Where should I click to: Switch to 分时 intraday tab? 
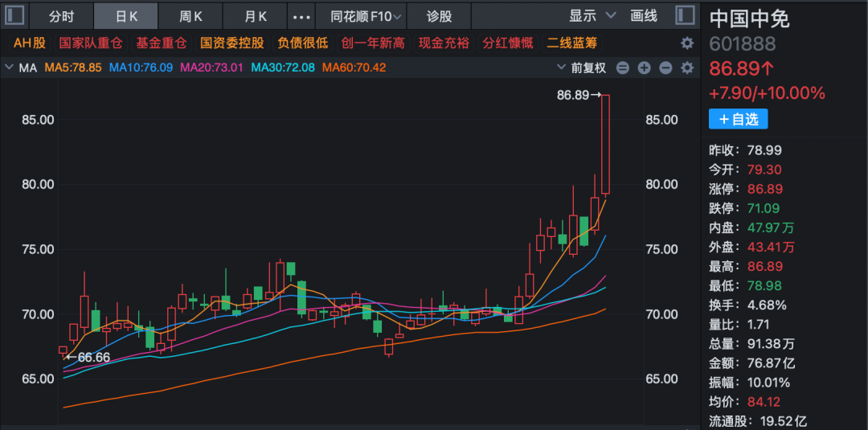(61, 16)
